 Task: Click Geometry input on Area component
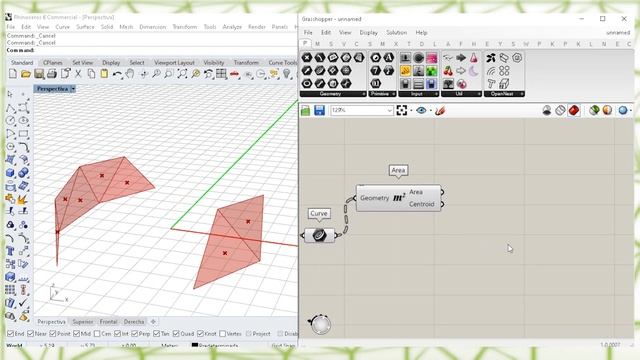[374, 198]
